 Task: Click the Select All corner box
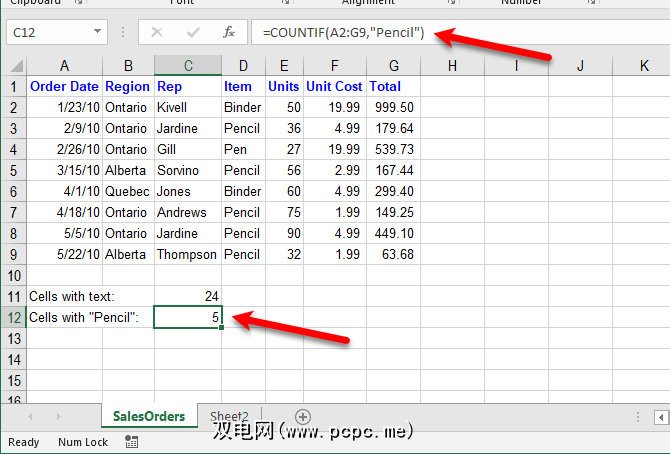click(13, 66)
